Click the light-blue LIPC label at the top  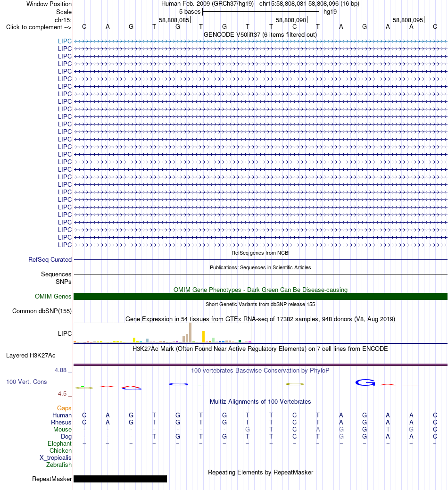coord(65,41)
